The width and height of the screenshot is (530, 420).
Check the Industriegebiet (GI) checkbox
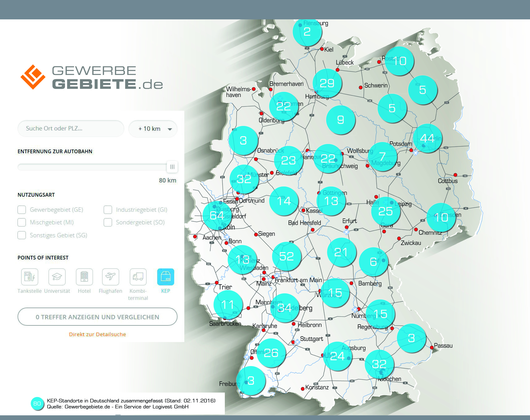(108, 210)
